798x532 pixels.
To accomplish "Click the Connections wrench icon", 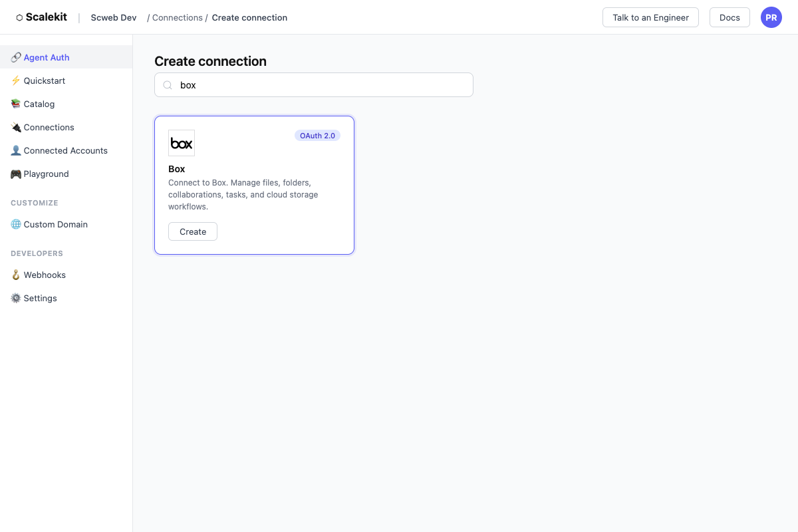I will [x=15, y=127].
